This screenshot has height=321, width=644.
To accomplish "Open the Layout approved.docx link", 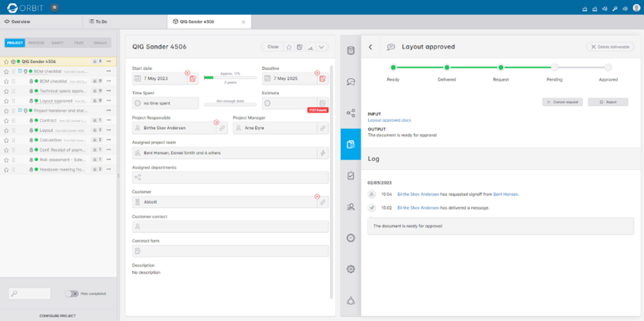I will [x=389, y=120].
